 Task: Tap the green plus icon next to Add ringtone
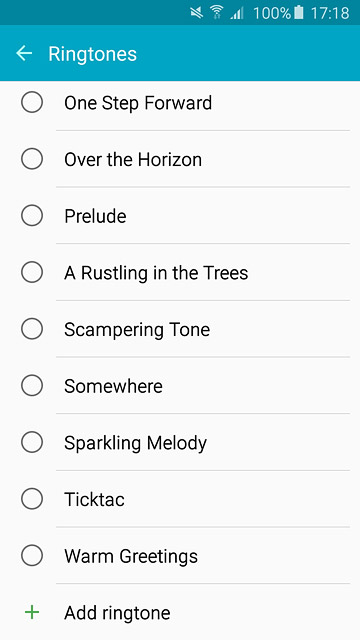(x=32, y=612)
